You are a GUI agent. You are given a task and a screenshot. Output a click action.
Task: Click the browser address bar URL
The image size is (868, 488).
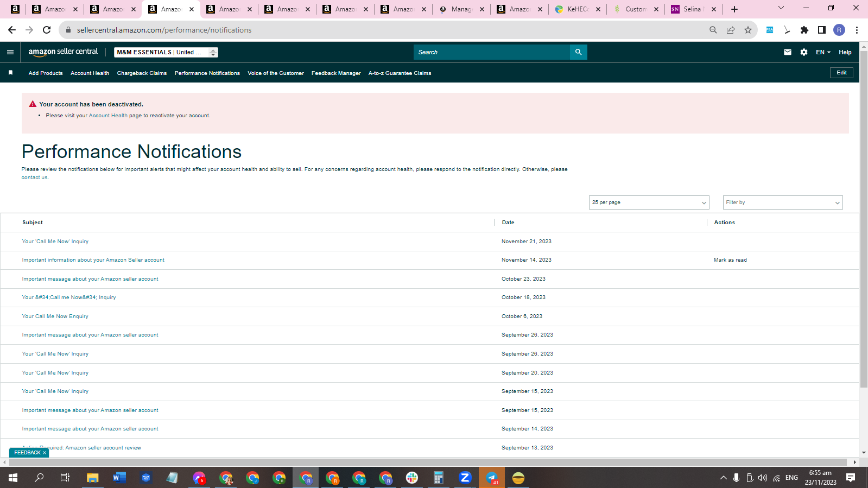164,30
